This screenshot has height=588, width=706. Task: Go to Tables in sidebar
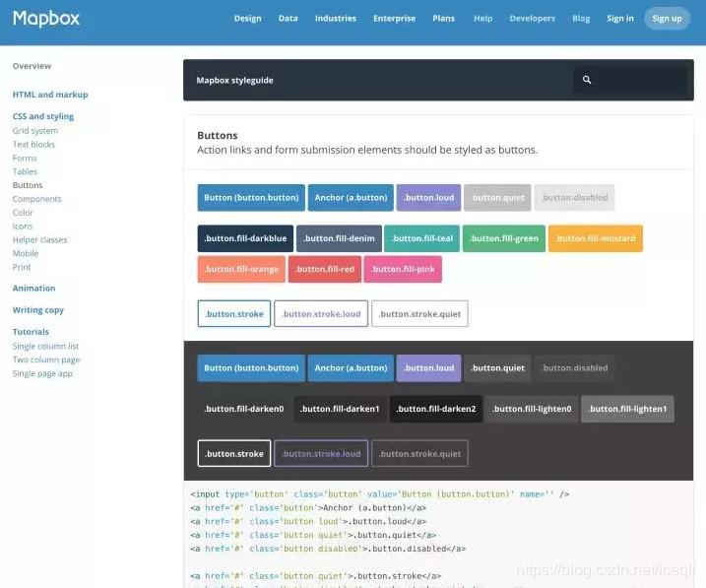pos(25,171)
